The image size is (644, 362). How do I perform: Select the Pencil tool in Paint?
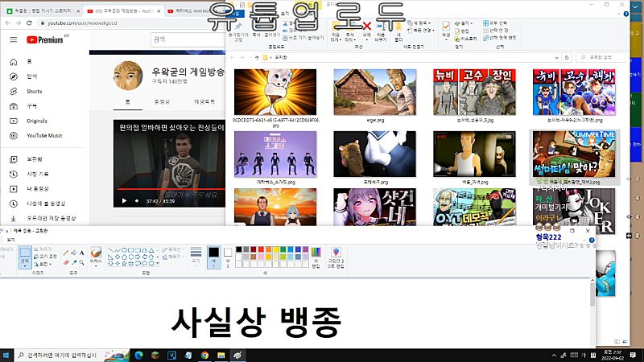pos(64,251)
